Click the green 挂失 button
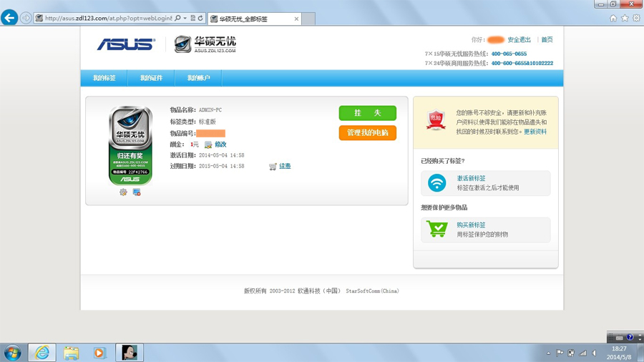Viewport: 644px width, 362px height. [x=368, y=113]
